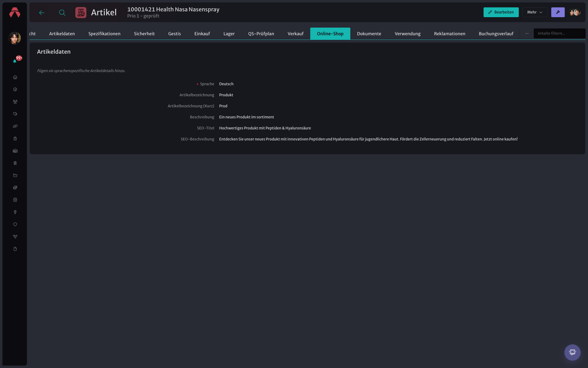Select the active Online-Shop tab
Image resolution: width=588 pixels, height=368 pixels.
coord(330,34)
